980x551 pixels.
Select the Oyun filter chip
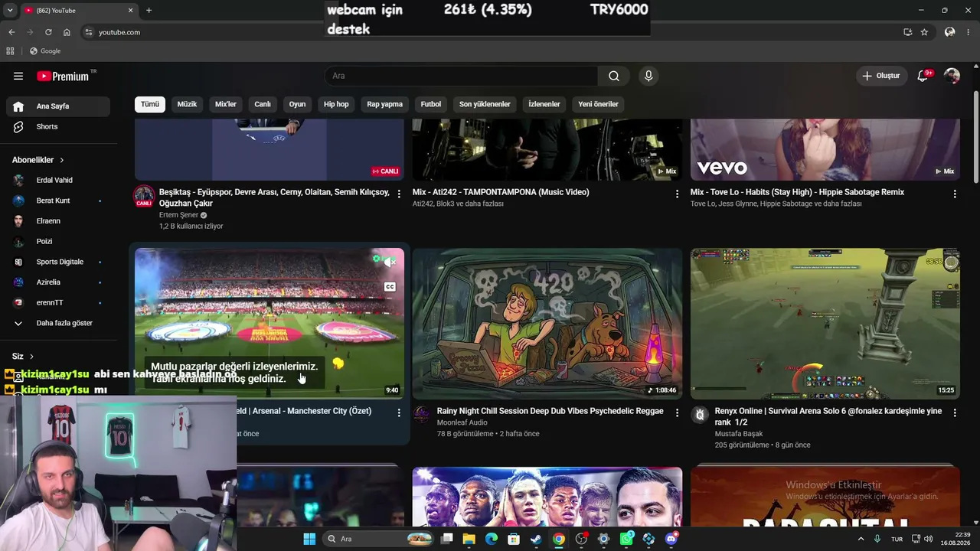pyautogui.click(x=297, y=104)
